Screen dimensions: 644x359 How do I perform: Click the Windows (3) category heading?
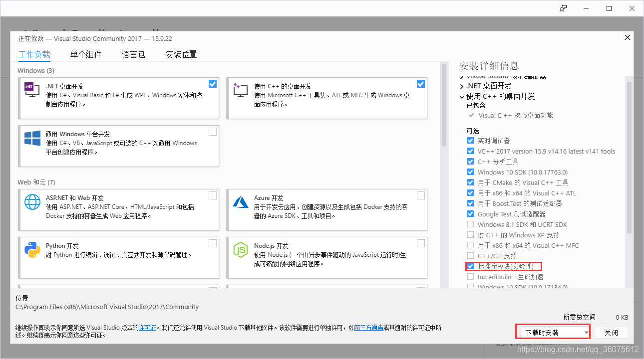point(36,70)
